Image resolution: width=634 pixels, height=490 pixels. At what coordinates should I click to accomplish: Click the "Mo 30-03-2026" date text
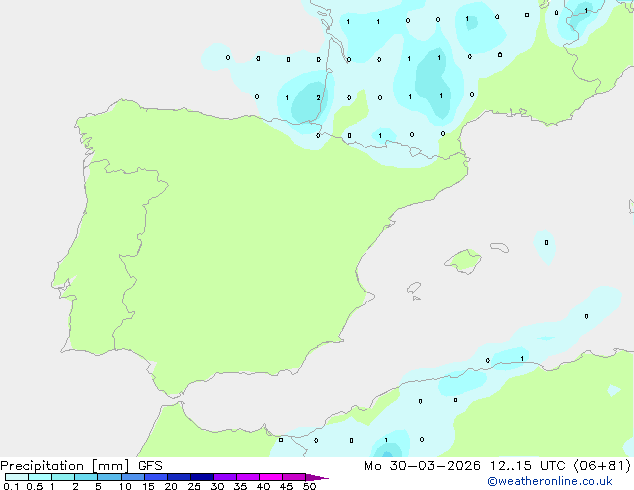[422, 466]
